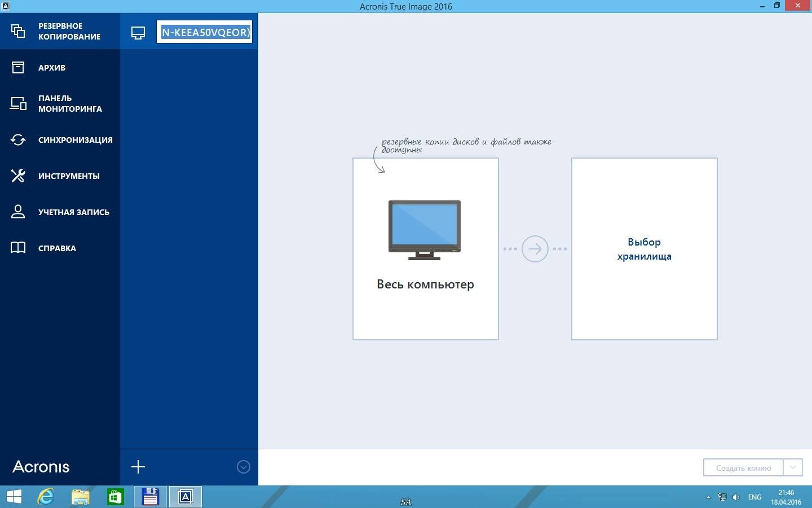Click the synchronization arrows icon
The width and height of the screenshot is (812, 508).
point(18,140)
